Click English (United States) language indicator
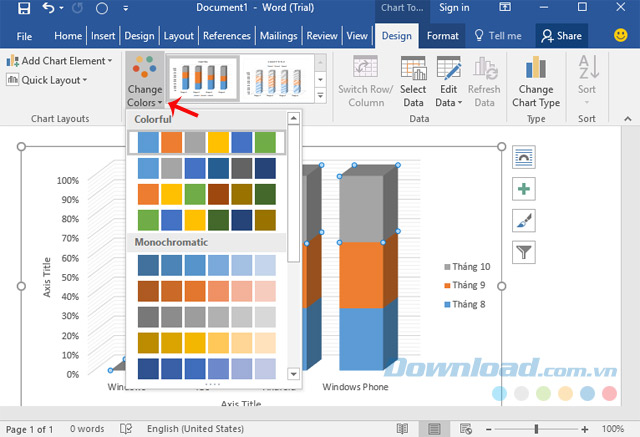The image size is (640, 437). 196,429
